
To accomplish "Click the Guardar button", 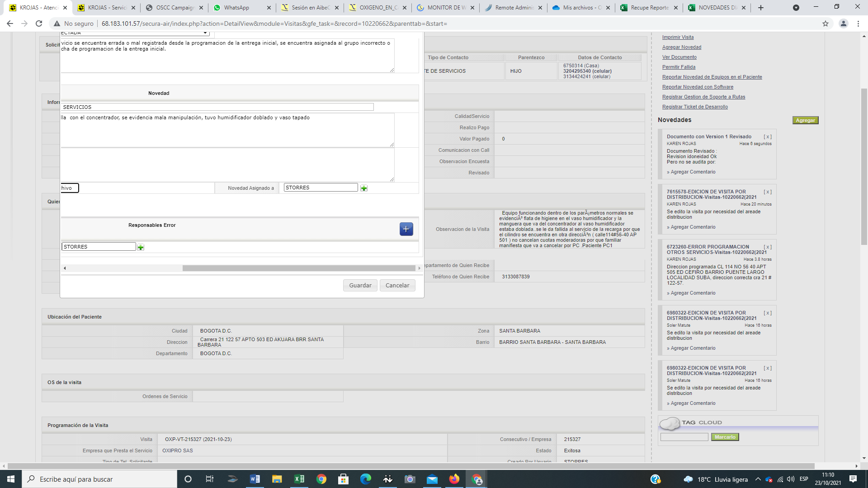I will click(x=360, y=286).
